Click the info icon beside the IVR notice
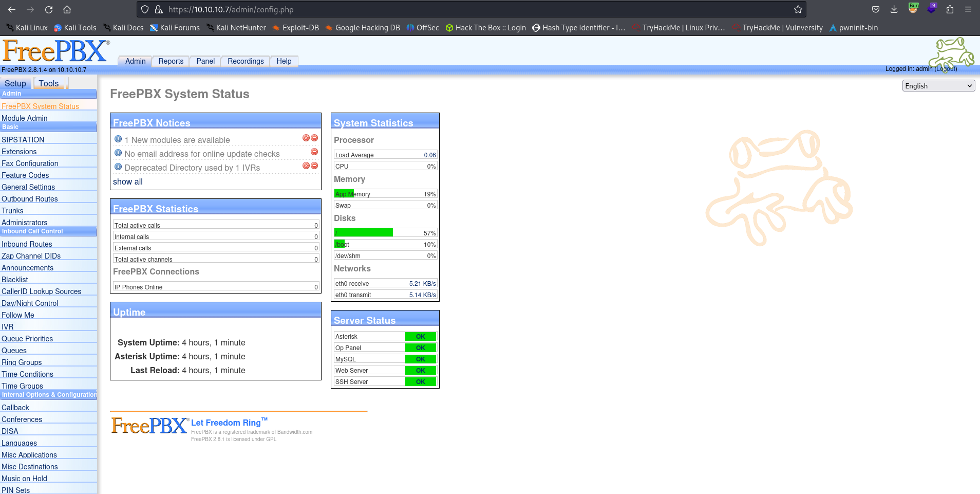 pyautogui.click(x=119, y=167)
